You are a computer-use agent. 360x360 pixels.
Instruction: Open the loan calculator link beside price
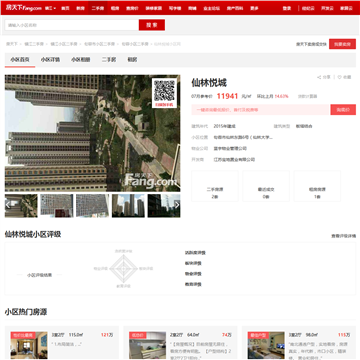[307, 96]
